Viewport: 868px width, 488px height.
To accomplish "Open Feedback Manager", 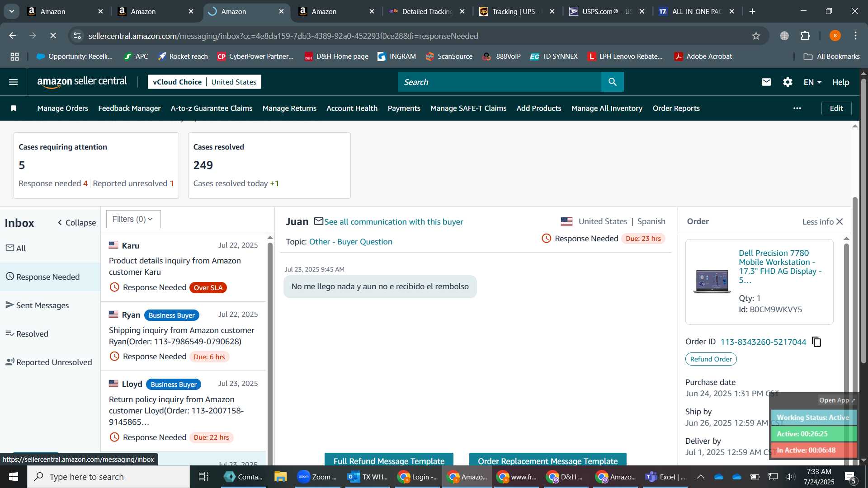I will 129,108.
